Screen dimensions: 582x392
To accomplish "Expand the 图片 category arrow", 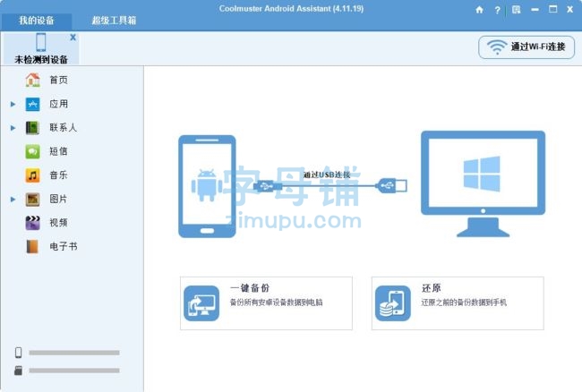I will tap(13, 200).
